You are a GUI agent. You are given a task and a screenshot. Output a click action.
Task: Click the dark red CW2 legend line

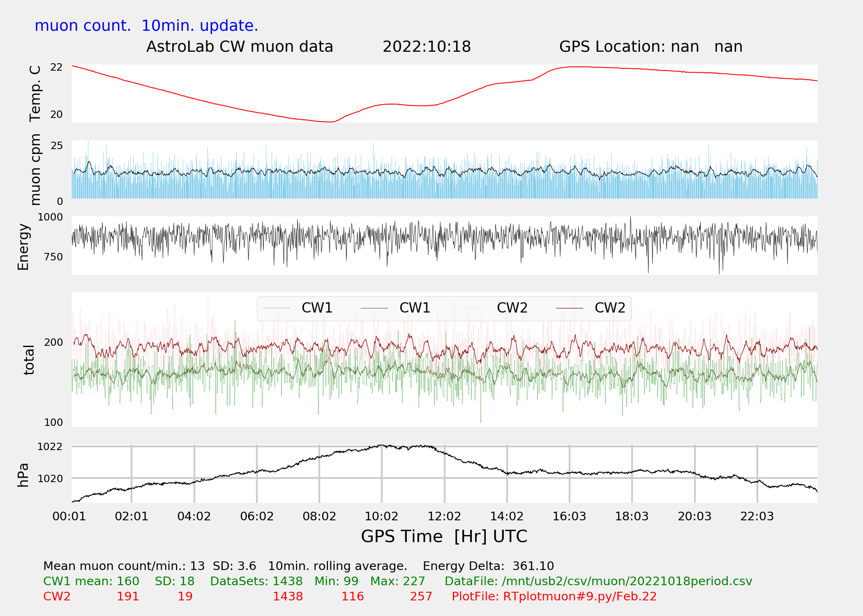569,308
